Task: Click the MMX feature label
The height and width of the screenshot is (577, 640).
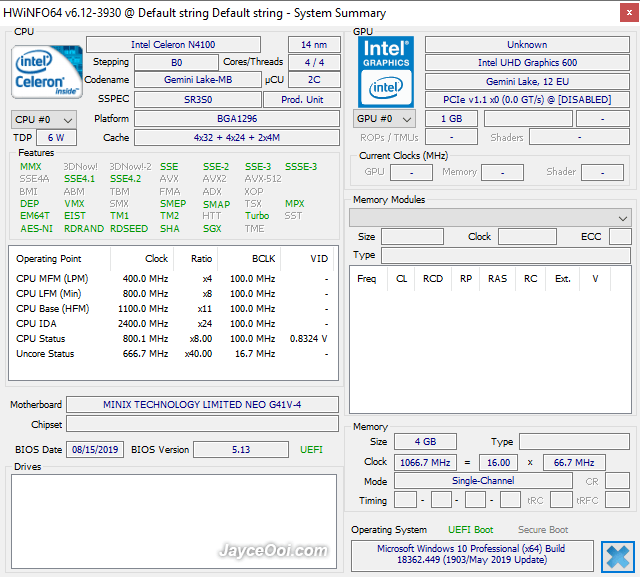Action: tap(31, 166)
